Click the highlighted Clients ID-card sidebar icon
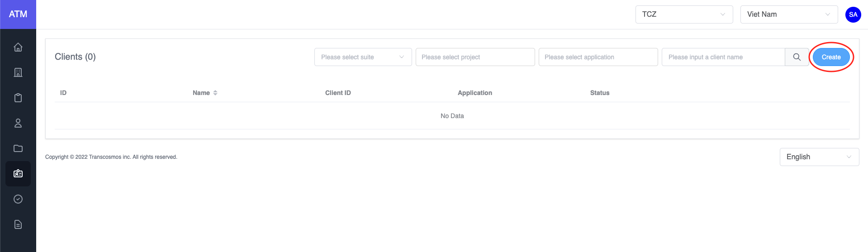This screenshot has height=252, width=868. (18, 174)
